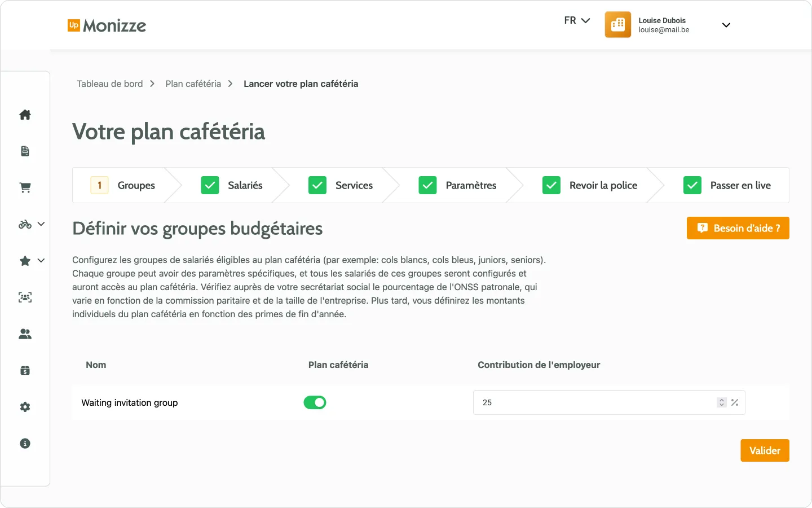Select the orders document icon in sidebar
This screenshot has width=812, height=508.
coord(25,151)
